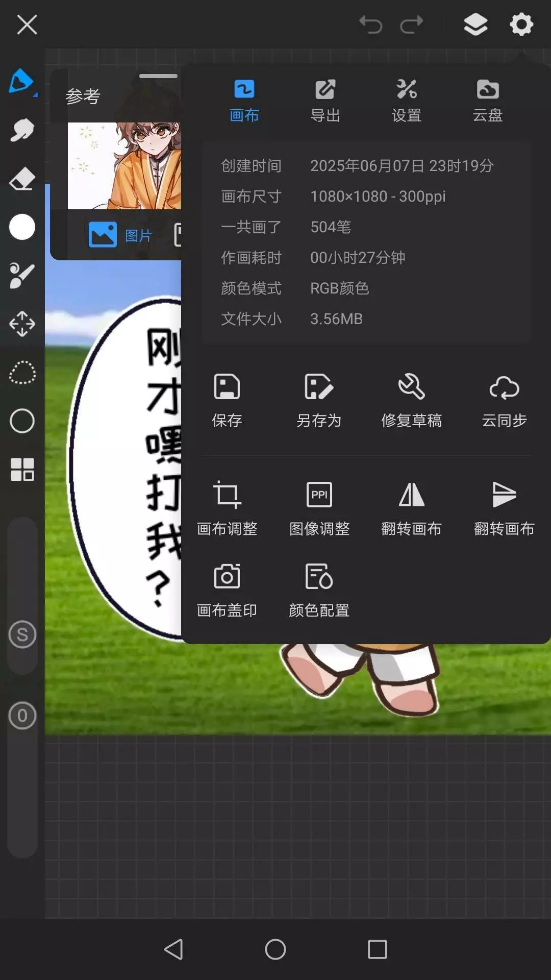The height and width of the screenshot is (980, 551).
Task: Open the white color swatch
Action: click(x=22, y=227)
